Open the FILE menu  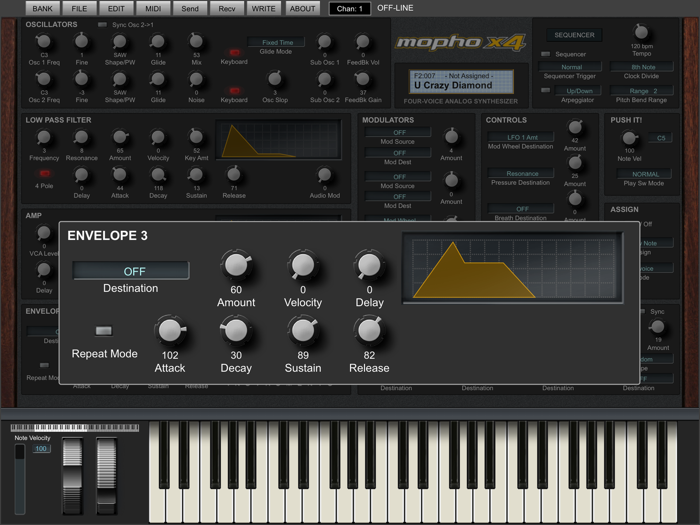pyautogui.click(x=79, y=8)
